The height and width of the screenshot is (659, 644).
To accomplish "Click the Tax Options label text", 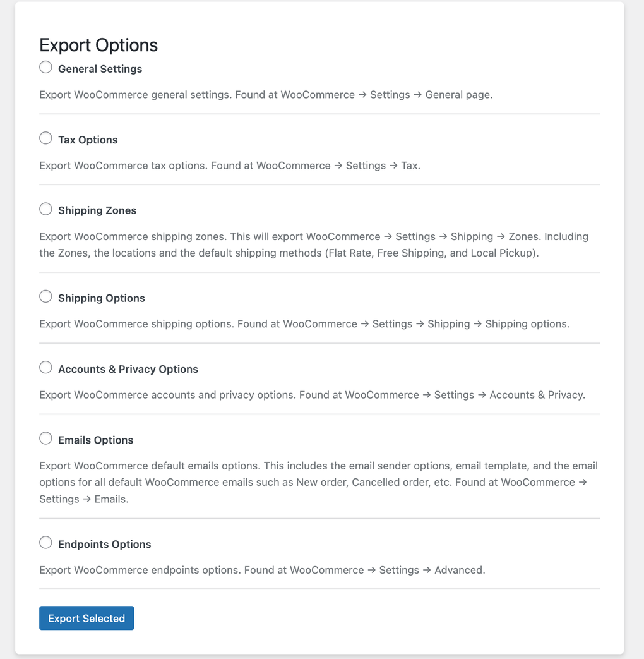I will click(88, 140).
